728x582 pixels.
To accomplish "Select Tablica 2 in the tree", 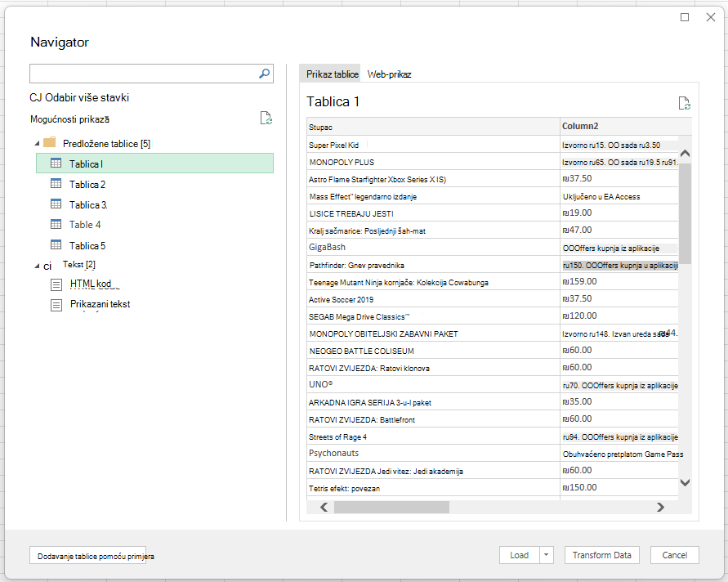I will [x=87, y=185].
